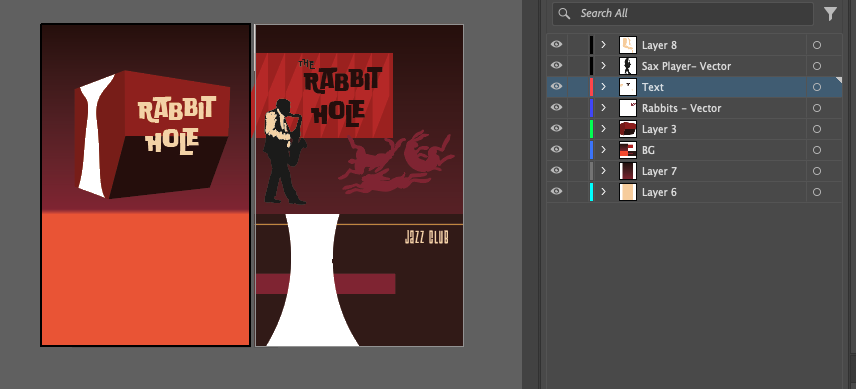Open the layer filter funnel icon
The width and height of the screenshot is (856, 389).
(x=830, y=14)
